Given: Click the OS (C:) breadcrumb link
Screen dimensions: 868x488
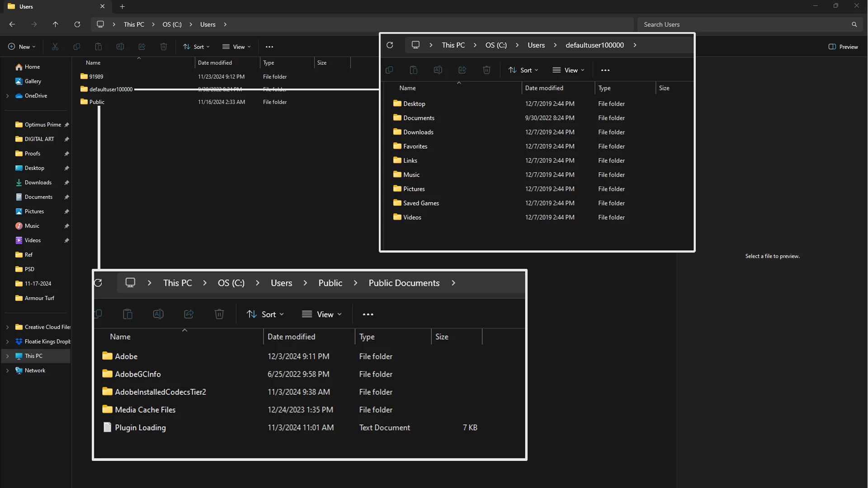Looking at the screenshot, I should pyautogui.click(x=172, y=24).
